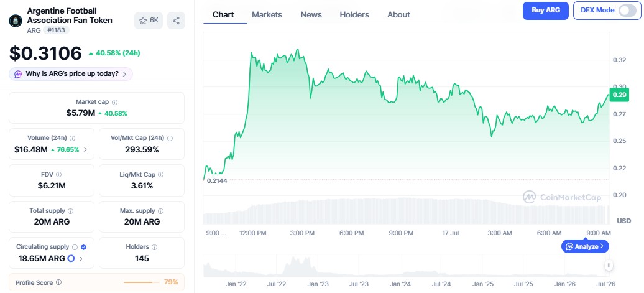Click the $5.79M market cap value
The height and width of the screenshot is (293, 644).
point(81,113)
